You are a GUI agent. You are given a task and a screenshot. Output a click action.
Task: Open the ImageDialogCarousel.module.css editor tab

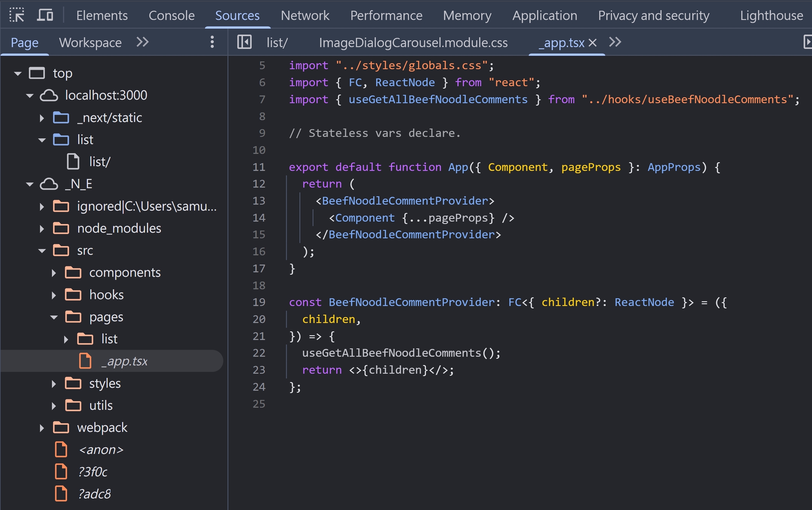coord(413,42)
